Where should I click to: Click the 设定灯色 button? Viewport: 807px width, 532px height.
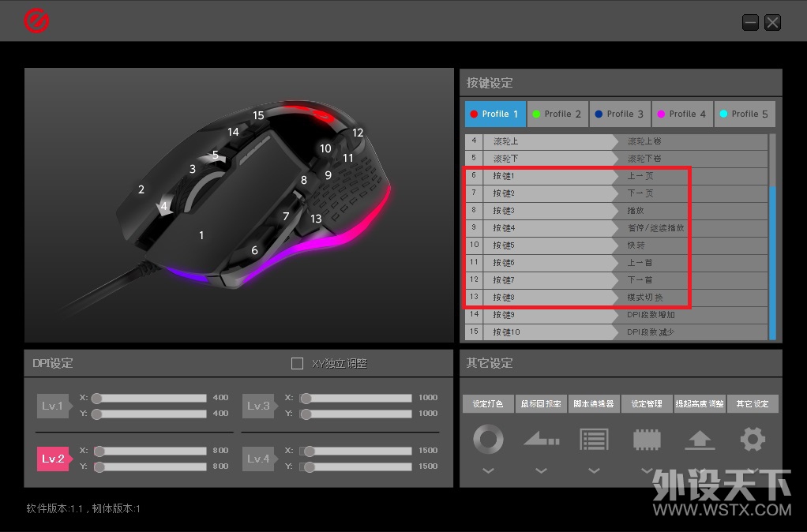488,404
